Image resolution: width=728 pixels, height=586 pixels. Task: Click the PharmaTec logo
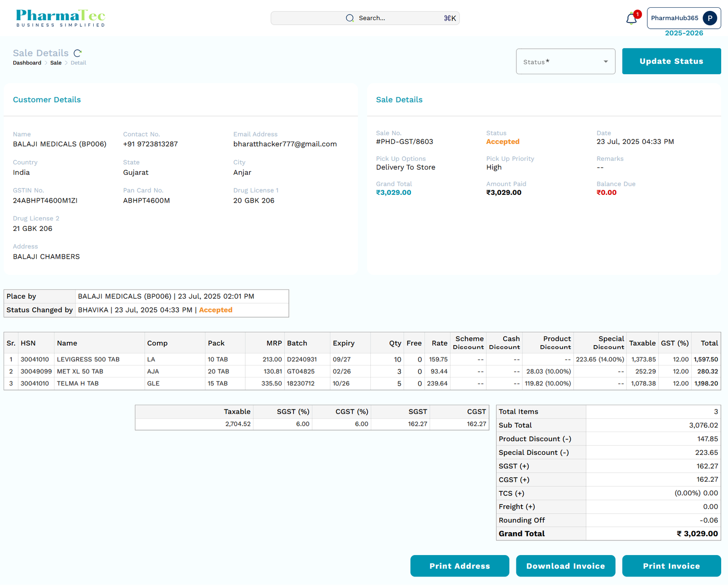click(x=61, y=18)
